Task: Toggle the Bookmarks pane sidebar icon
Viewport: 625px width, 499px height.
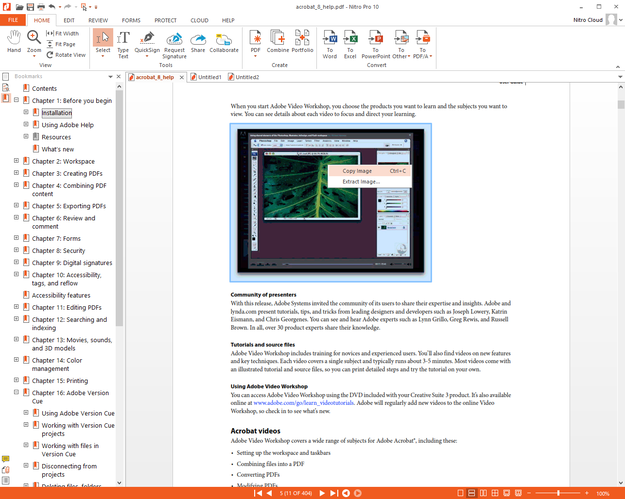Action: pyautogui.click(x=6, y=98)
